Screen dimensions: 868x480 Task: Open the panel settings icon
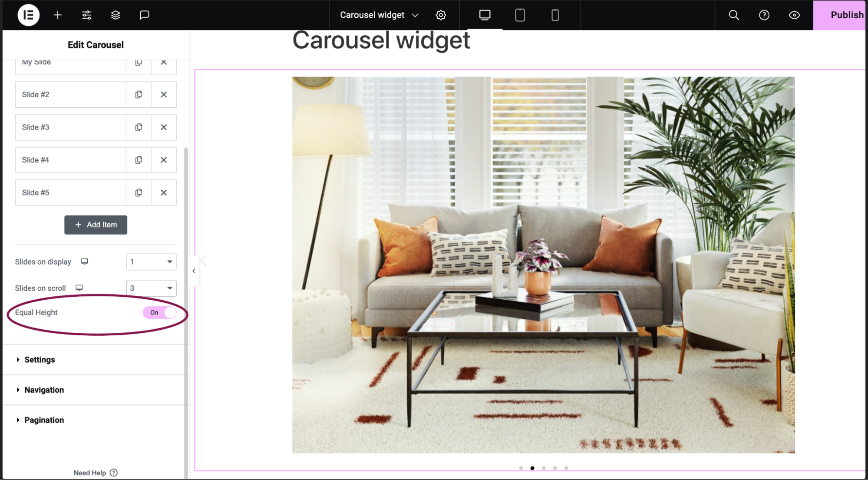click(86, 15)
